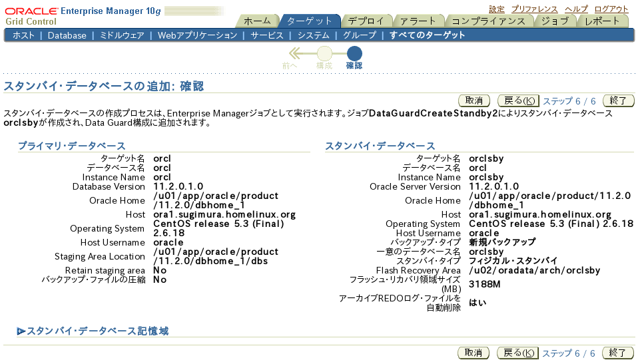This screenshot has height=364, width=640.
Task: Click the top 終了 button
Action: point(619,100)
